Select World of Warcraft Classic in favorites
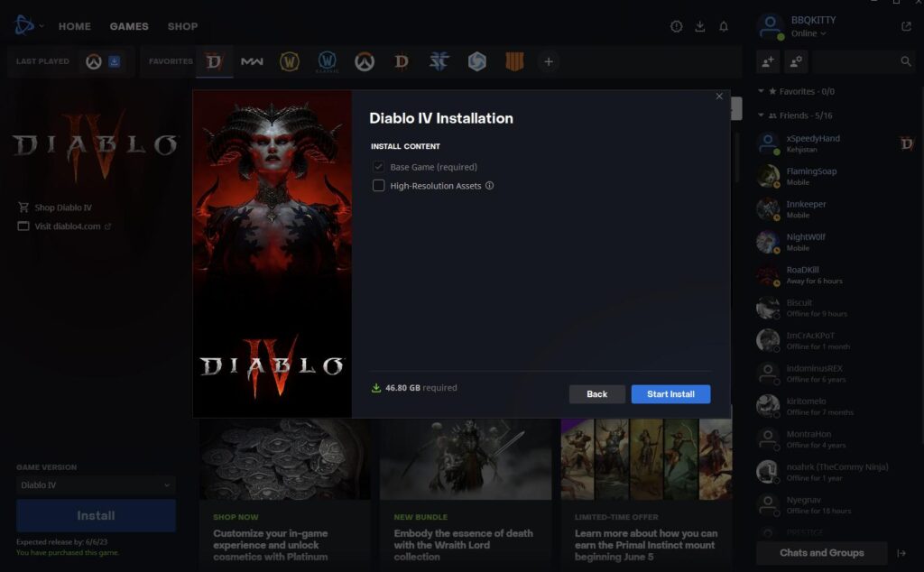This screenshot has height=572, width=924. click(x=327, y=61)
